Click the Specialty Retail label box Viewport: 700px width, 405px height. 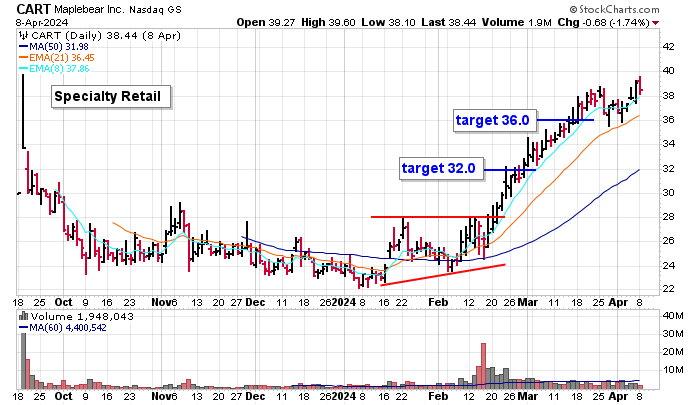111,96
